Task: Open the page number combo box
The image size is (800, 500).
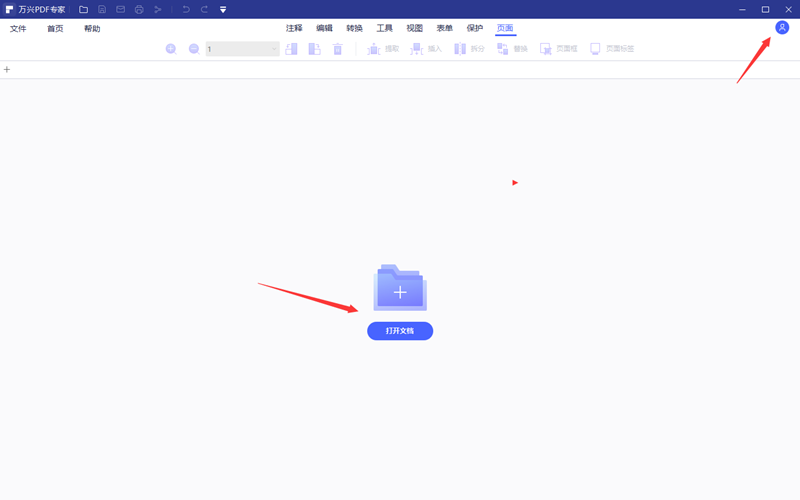Action: [x=242, y=49]
